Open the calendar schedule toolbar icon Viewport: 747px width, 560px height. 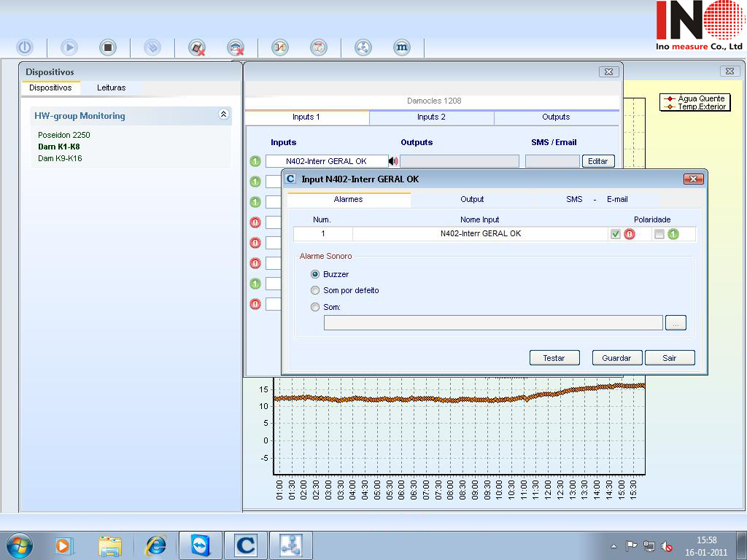318,48
